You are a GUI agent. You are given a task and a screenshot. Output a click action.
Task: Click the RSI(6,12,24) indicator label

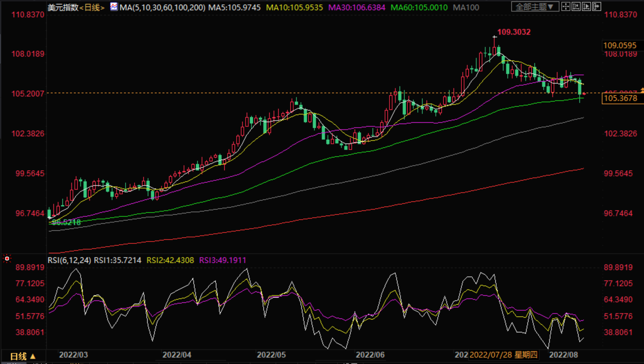pos(69,260)
